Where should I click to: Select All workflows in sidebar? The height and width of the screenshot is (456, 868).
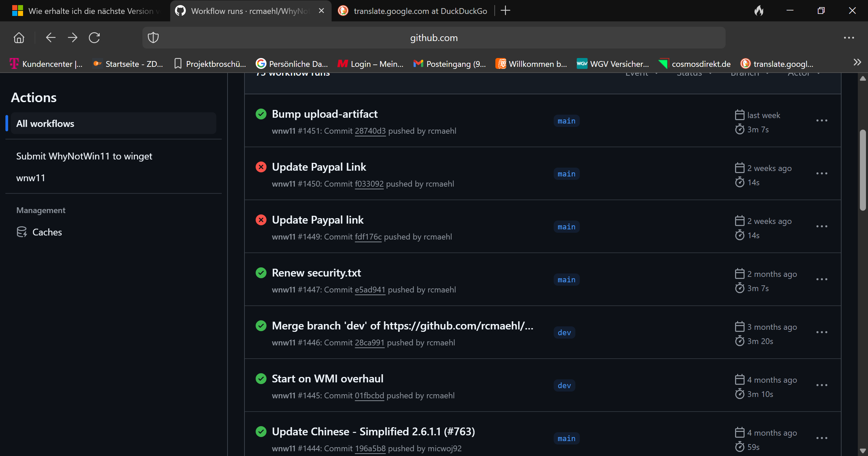113,123
